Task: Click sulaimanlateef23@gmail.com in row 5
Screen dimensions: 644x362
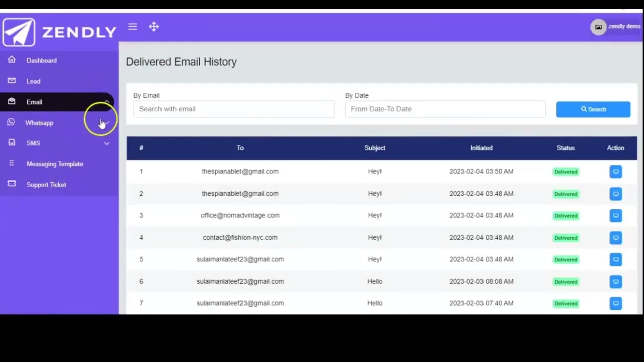Action: [x=240, y=259]
